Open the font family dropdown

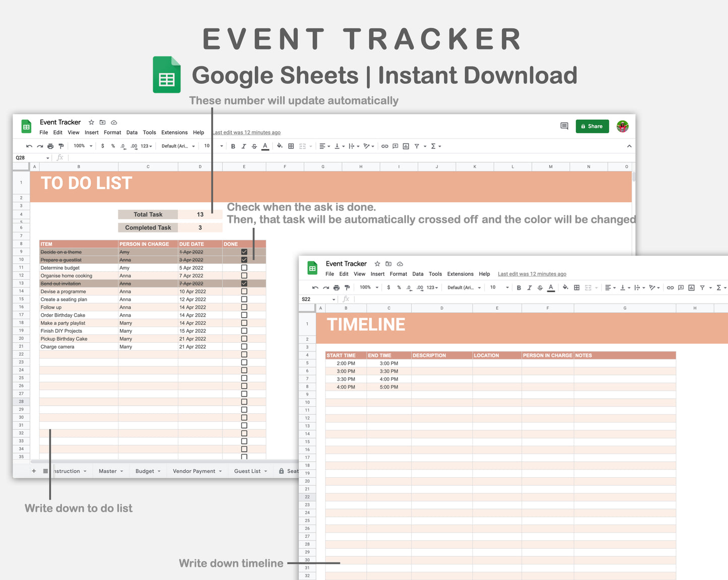pyautogui.click(x=177, y=146)
